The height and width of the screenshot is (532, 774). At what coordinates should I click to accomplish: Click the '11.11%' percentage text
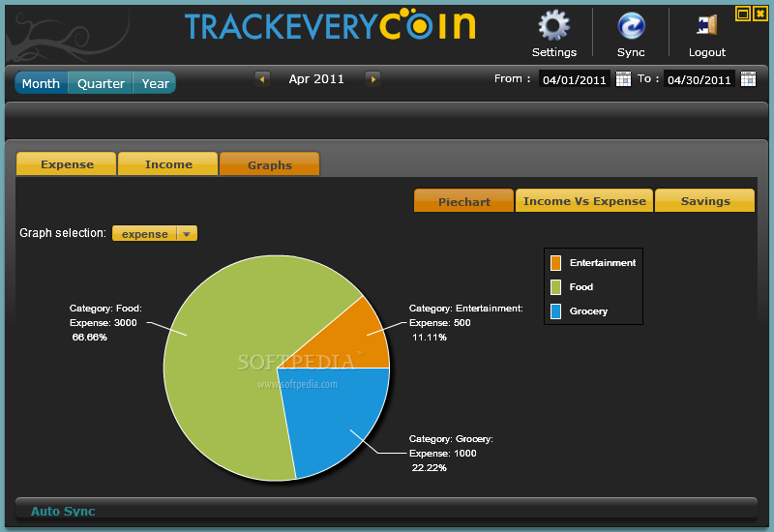(x=429, y=337)
